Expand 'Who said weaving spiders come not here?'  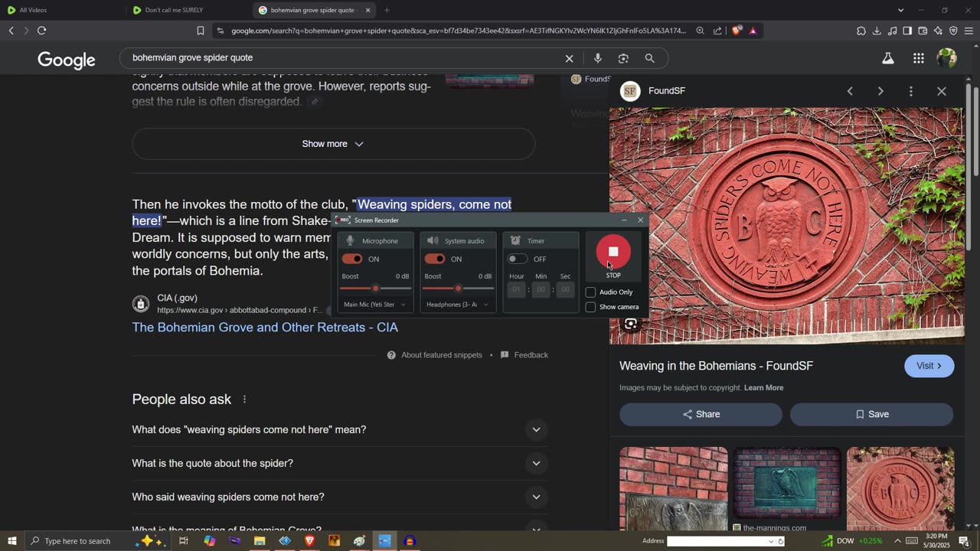pyautogui.click(x=340, y=497)
